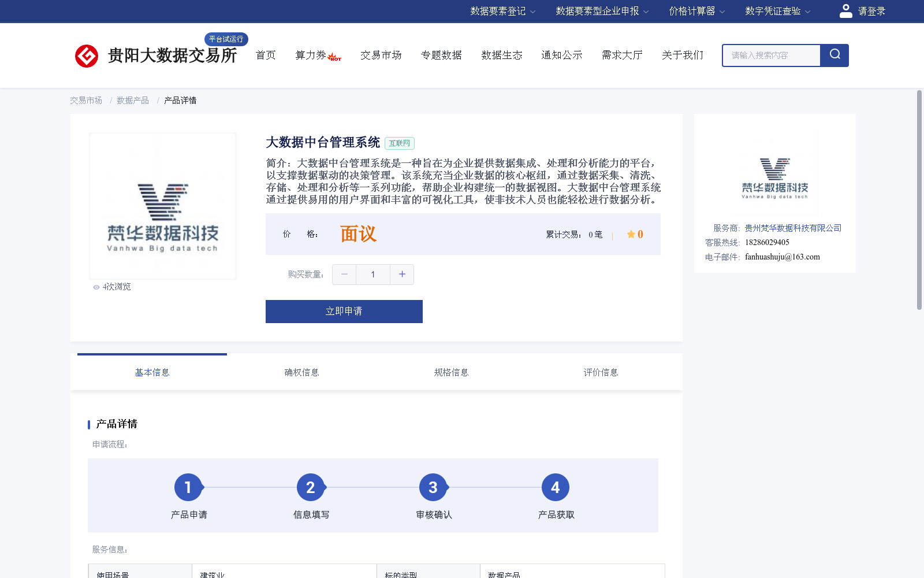Click step 3 circle 审核确认
This screenshot has height=578, width=924.
(x=433, y=488)
